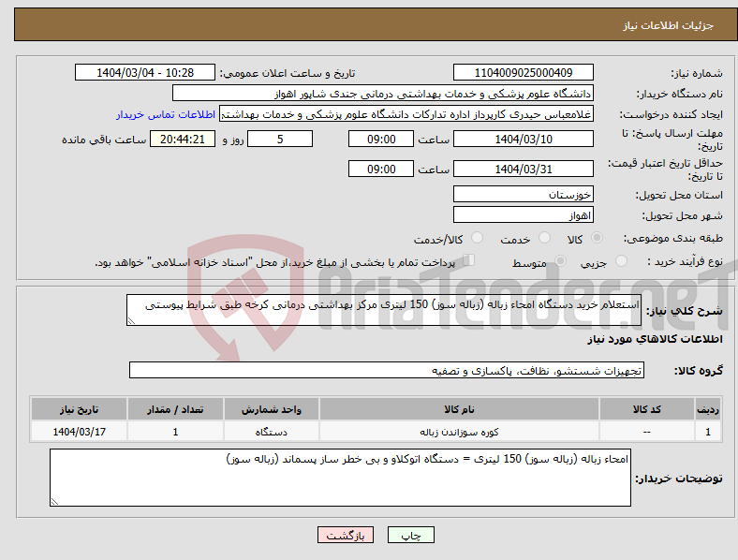Click the unit cell دستگاه
This screenshot has height=560, width=738.
pyautogui.click(x=272, y=432)
